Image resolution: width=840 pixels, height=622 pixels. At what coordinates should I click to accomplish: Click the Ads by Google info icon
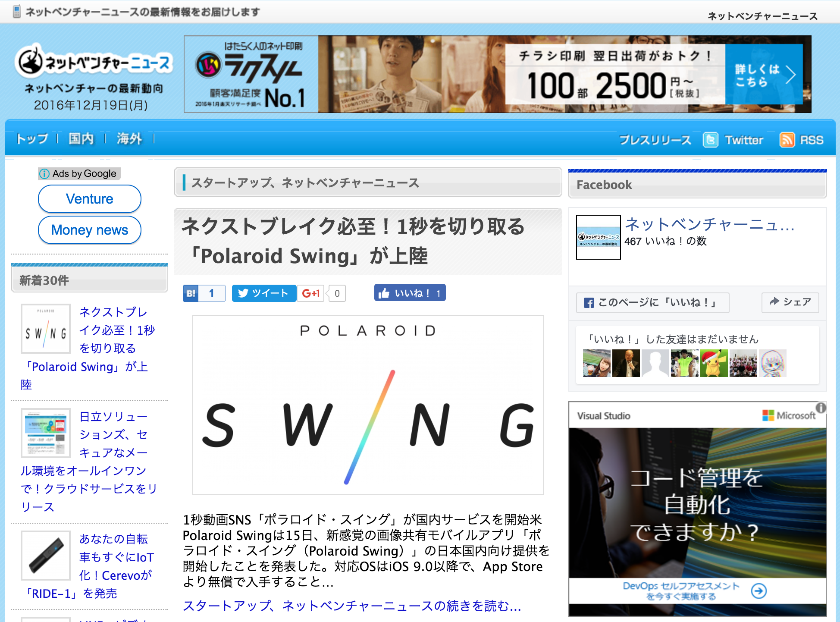click(44, 174)
